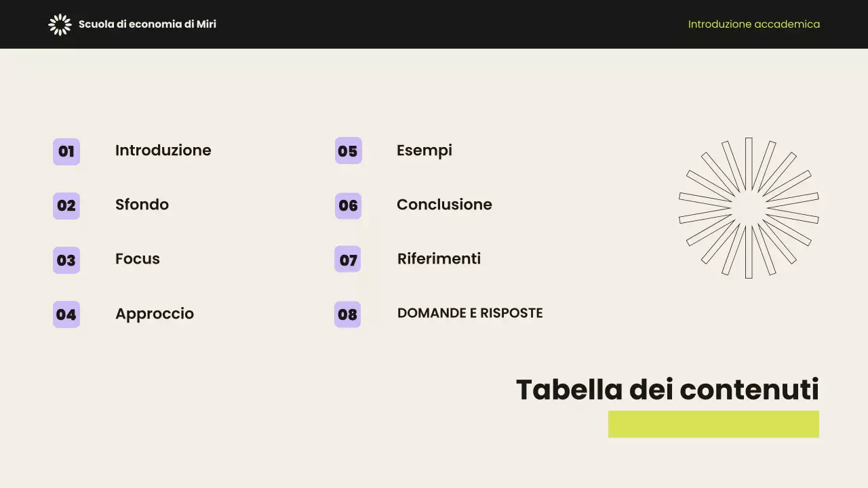The image size is (868, 488).
Task: Click the flower logo in the header
Action: 60,24
